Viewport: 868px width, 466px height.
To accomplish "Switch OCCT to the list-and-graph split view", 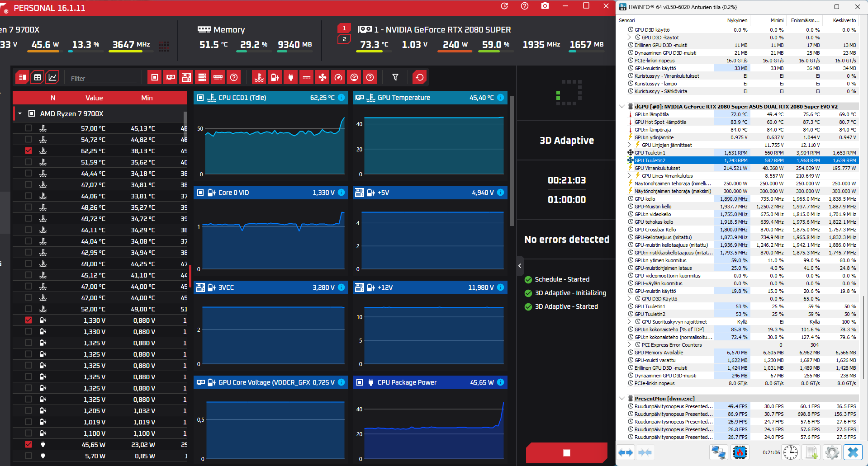I will [x=22, y=77].
